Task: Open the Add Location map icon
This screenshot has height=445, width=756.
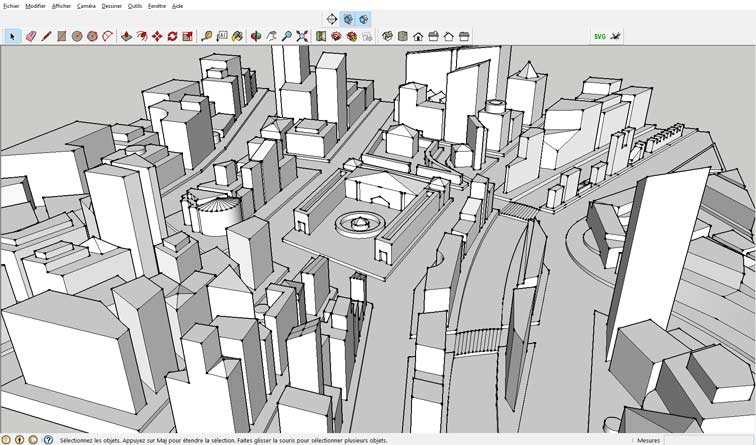Action: [321, 36]
